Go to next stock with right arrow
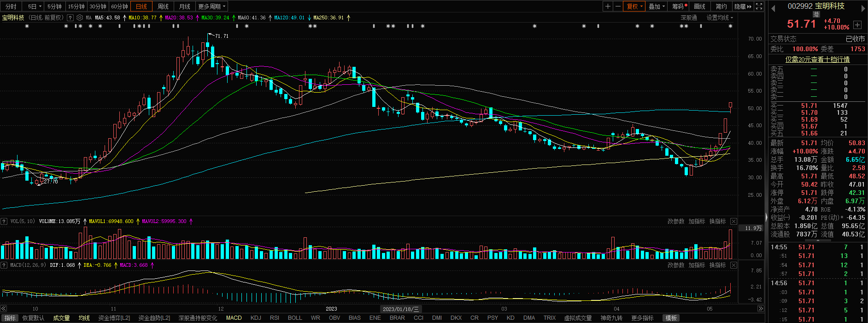Viewport: 868px width, 323px height. (863, 7)
